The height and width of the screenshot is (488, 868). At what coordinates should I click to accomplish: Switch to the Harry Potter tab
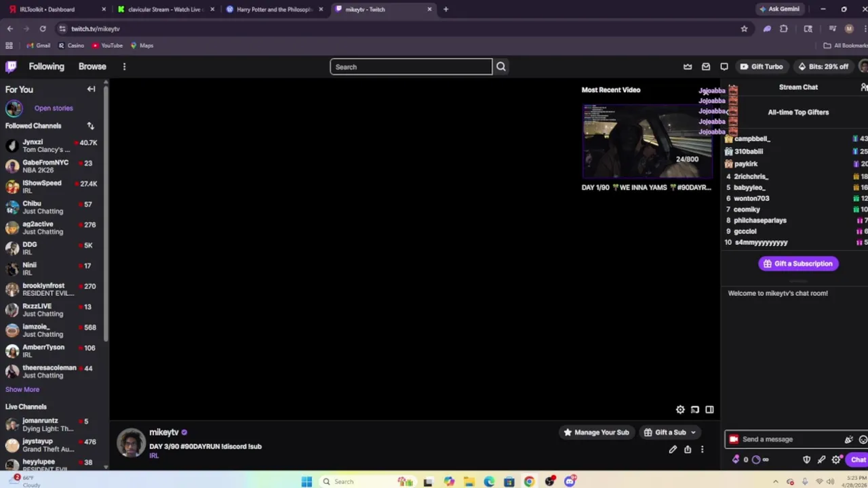(275, 9)
